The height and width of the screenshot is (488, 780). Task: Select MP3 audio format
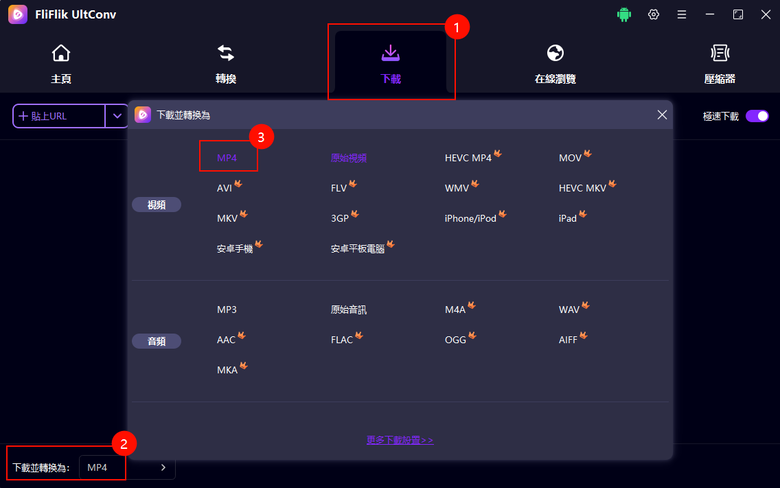227,309
